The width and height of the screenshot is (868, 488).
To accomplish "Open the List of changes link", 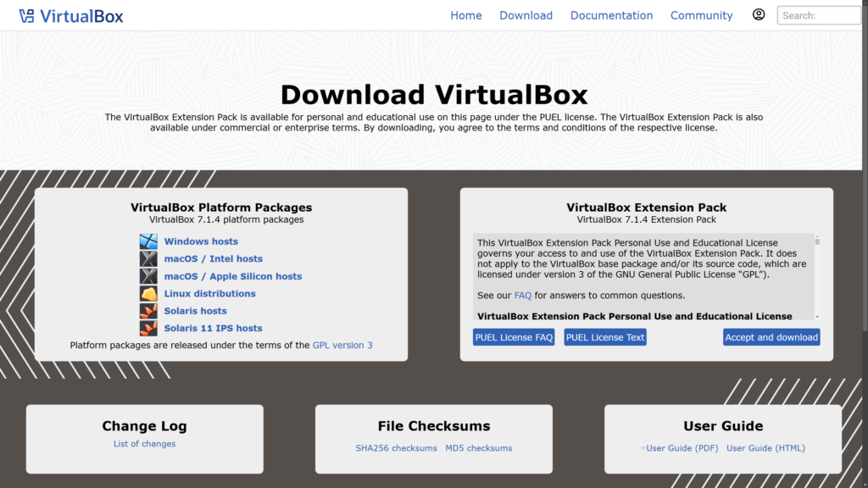I will click(144, 444).
